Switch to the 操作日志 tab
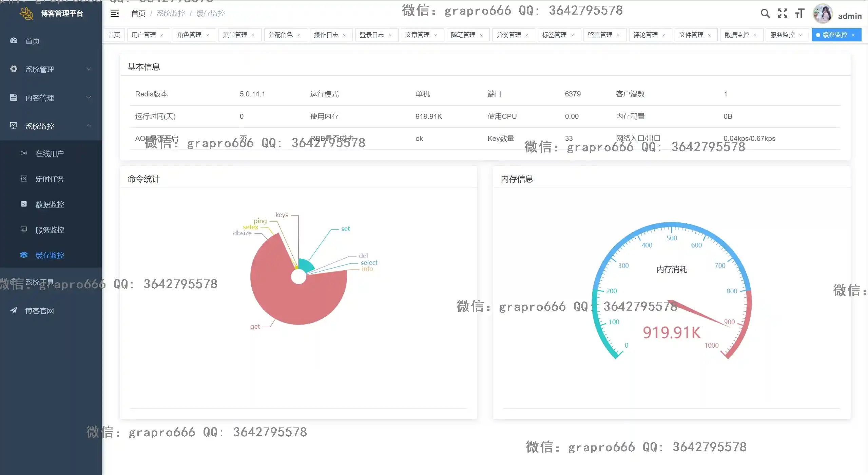868x475 pixels. [326, 35]
